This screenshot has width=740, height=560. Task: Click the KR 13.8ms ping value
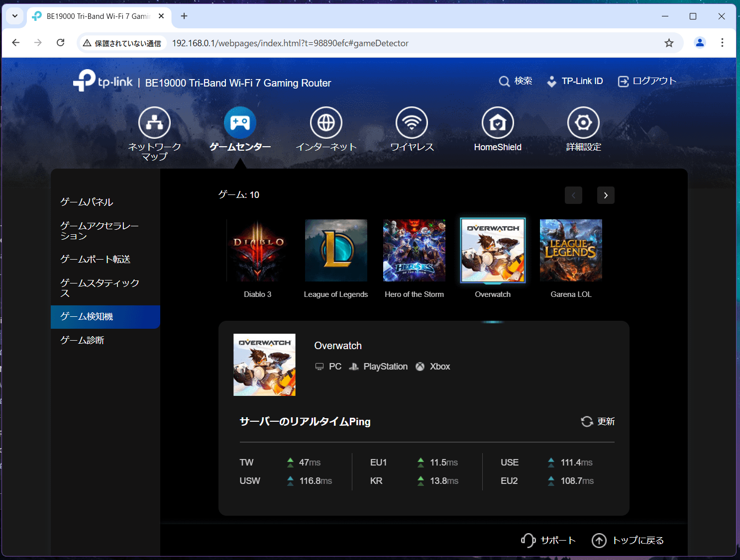444,481
